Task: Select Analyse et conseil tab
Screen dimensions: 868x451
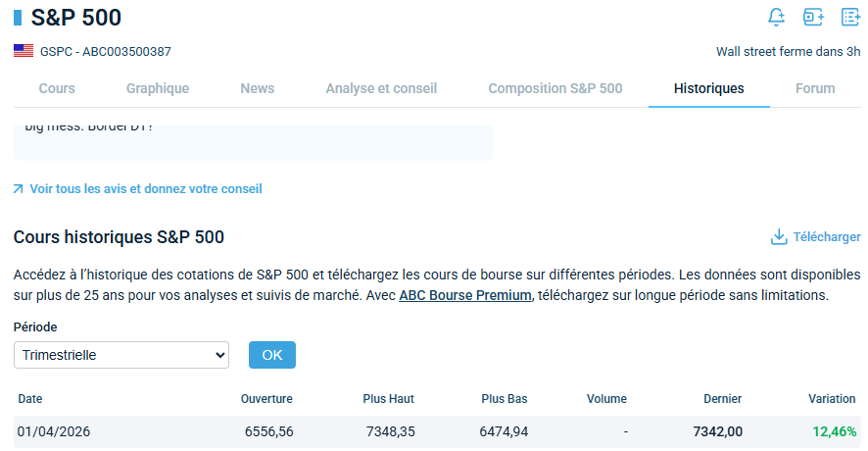Action: pos(381,88)
